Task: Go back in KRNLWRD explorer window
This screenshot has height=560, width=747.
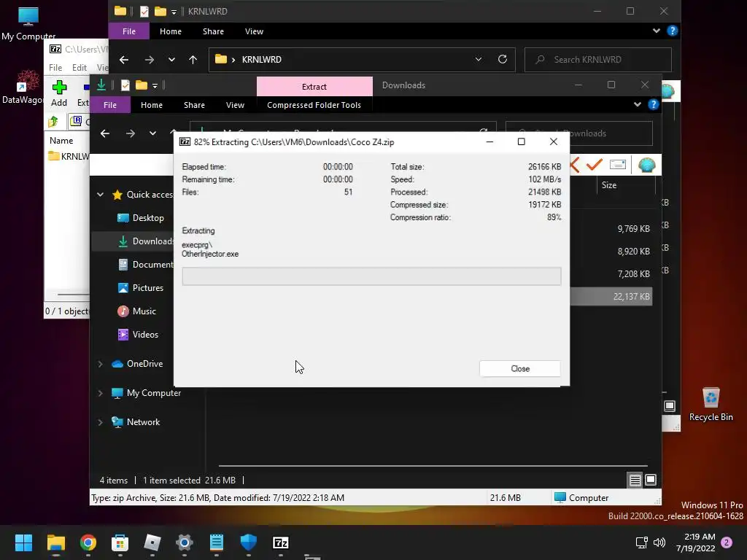Action: 124,60
